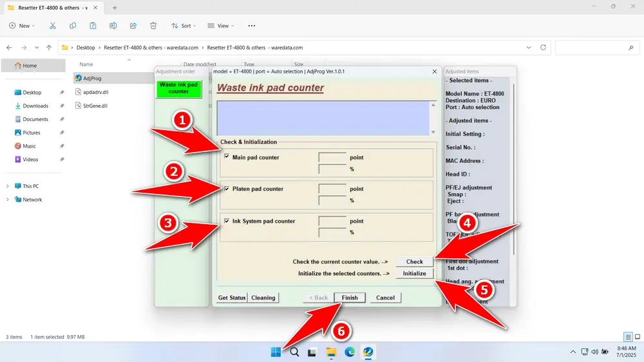Viewport: 644px width, 362px height.
Task: Click the Main pad counter point field
Action: tap(332, 157)
